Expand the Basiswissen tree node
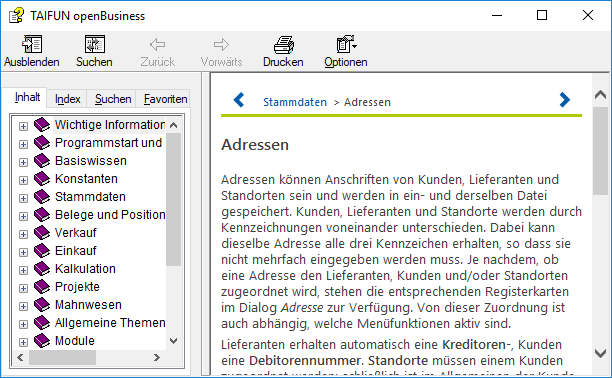Viewport: 612px width, 378px height. (x=23, y=162)
